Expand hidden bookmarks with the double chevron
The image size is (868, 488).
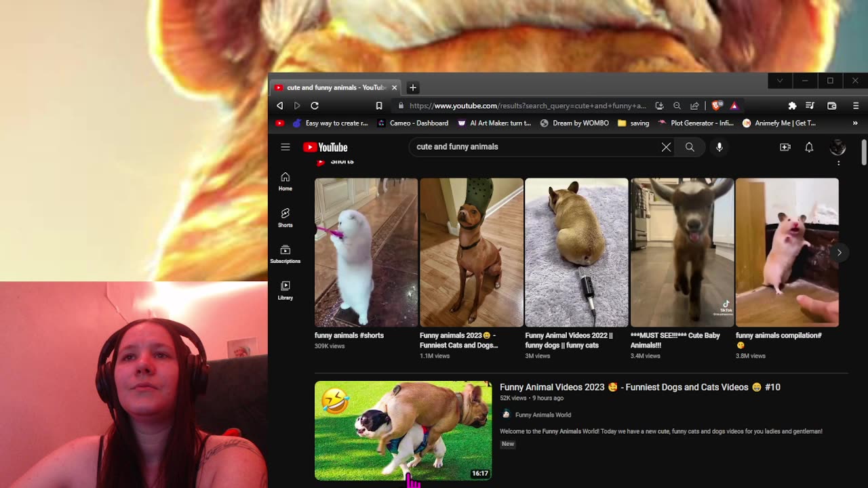point(855,123)
